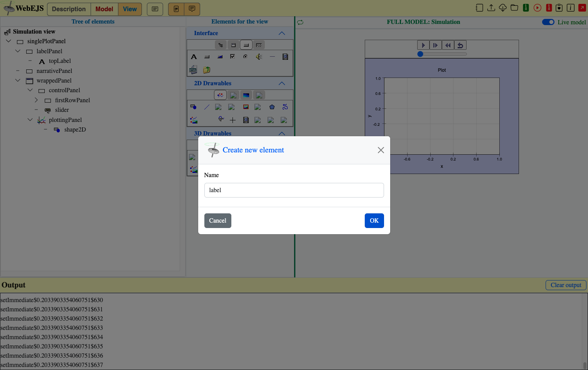Viewport: 588px width, 370px height.
Task: Collapse the wrappedPanel tree node
Action: (18, 80)
